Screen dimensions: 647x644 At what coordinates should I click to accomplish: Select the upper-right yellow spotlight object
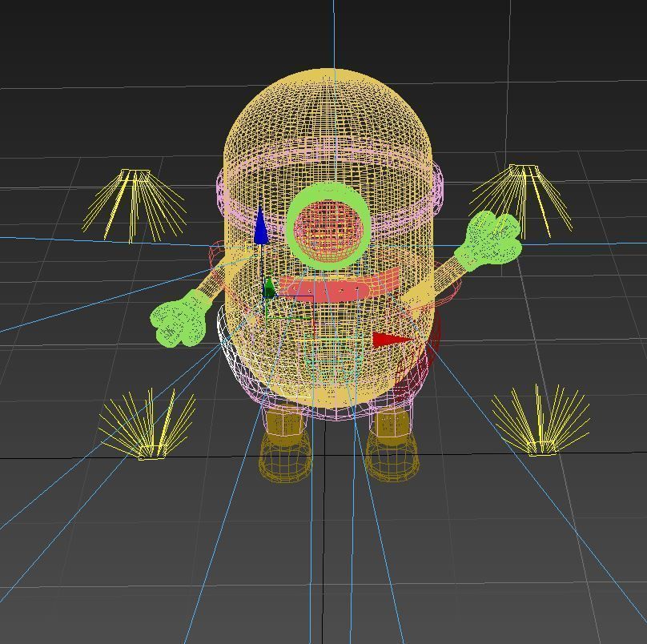[x=522, y=201]
